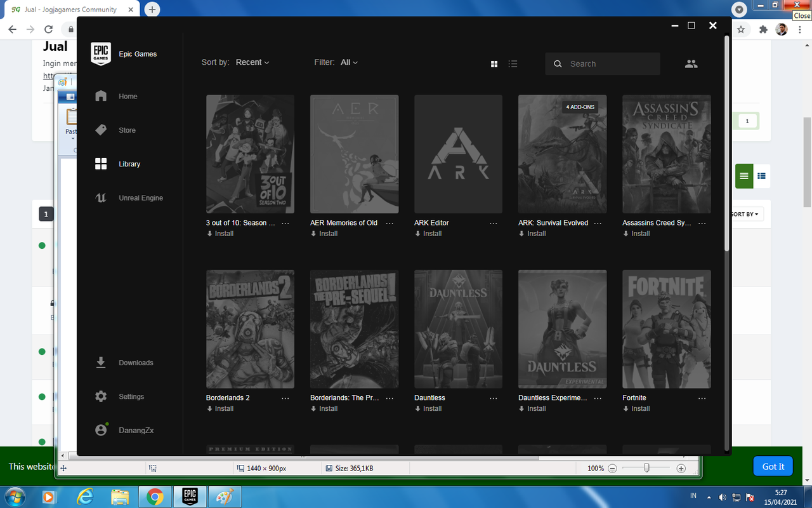
Task: Click the Paint zoom slider handle
Action: point(646,468)
